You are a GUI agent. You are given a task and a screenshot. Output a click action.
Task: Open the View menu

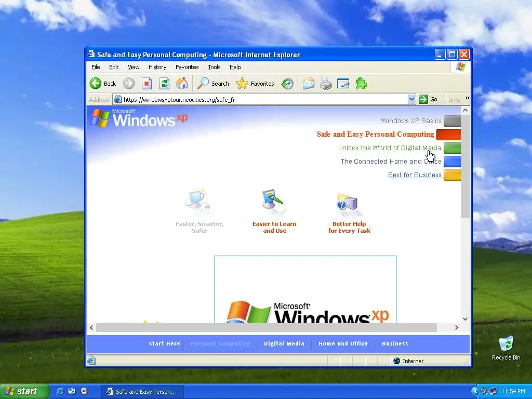pos(134,67)
